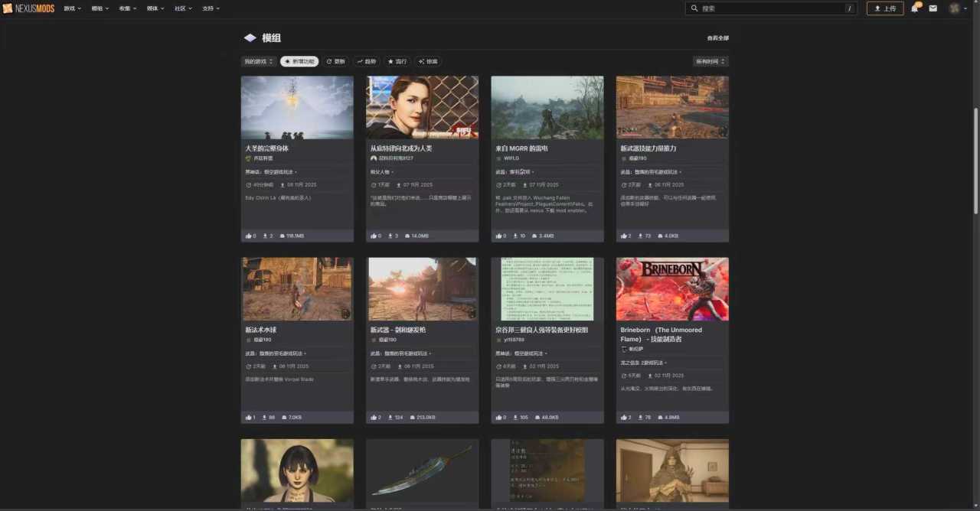This screenshot has height=511, width=980.
Task: Open the Brineborn (The Unmoored Flame) mod title
Action: point(661,334)
